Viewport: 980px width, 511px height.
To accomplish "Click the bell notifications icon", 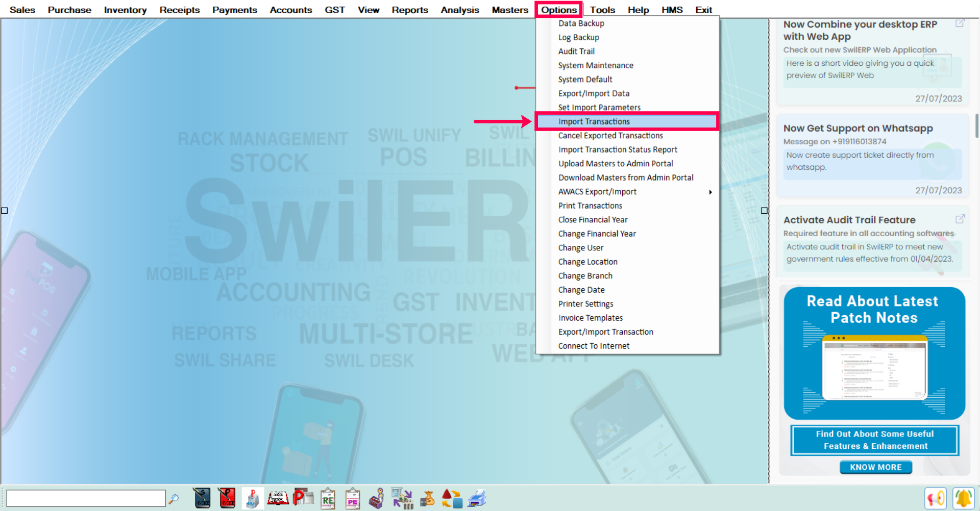I will pyautogui.click(x=963, y=498).
